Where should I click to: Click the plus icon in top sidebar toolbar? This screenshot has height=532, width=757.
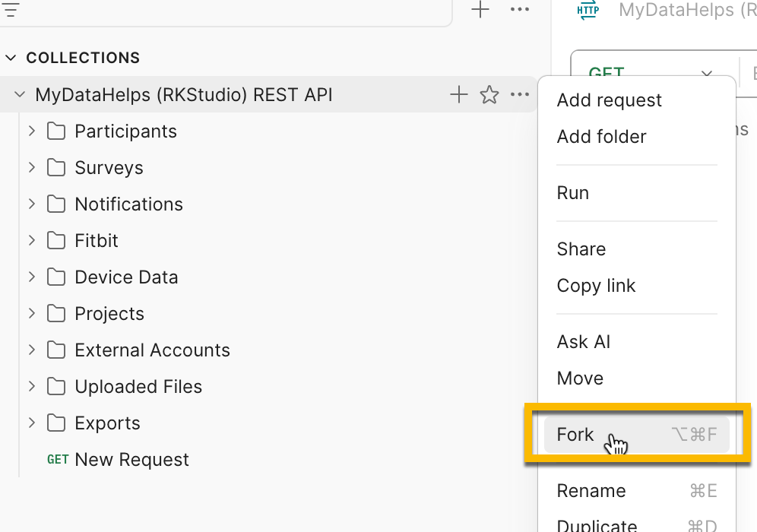coord(480,10)
